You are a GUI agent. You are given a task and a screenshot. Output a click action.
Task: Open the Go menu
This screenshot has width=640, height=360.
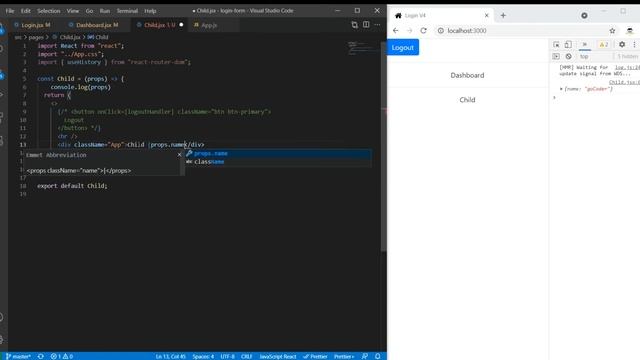click(x=89, y=11)
